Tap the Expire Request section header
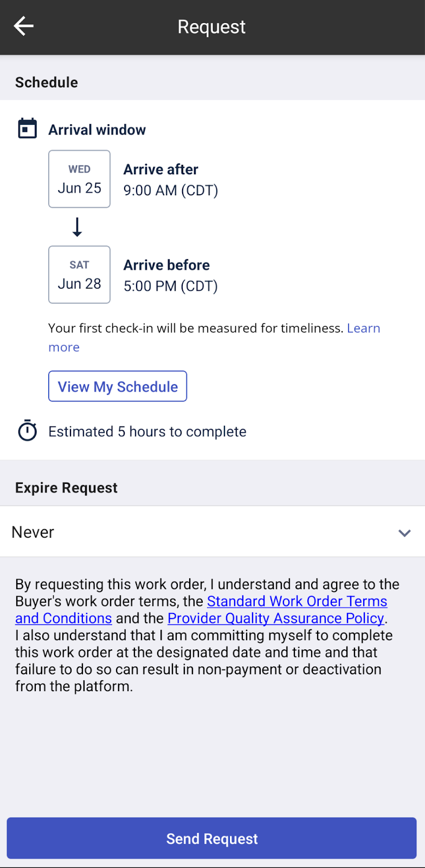This screenshot has height=868, width=425. [66, 488]
